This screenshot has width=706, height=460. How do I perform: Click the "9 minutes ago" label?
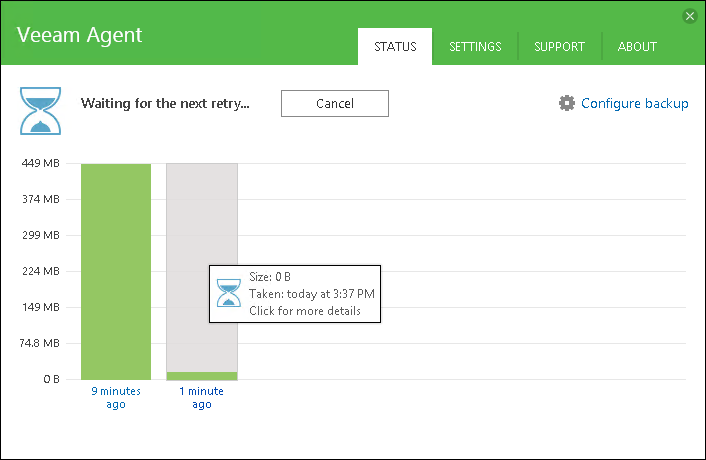[116, 397]
